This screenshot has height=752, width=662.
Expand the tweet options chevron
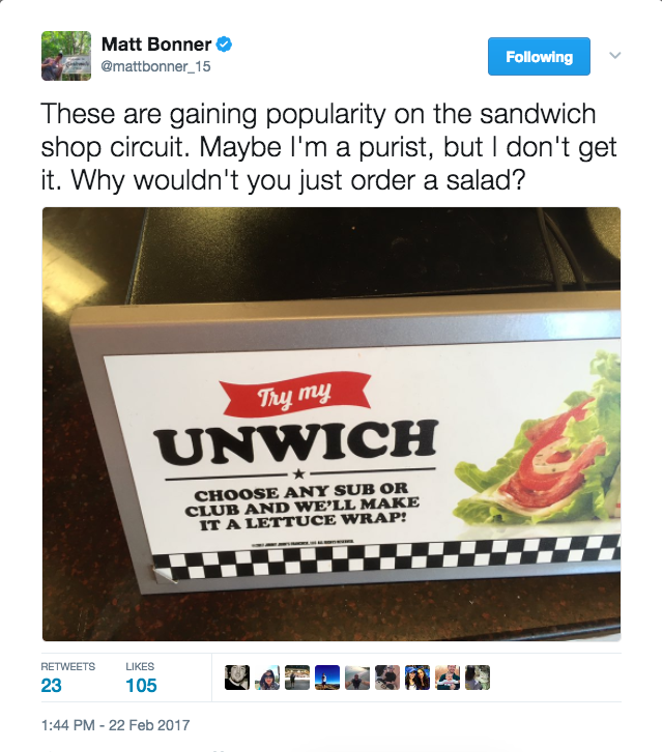click(615, 56)
